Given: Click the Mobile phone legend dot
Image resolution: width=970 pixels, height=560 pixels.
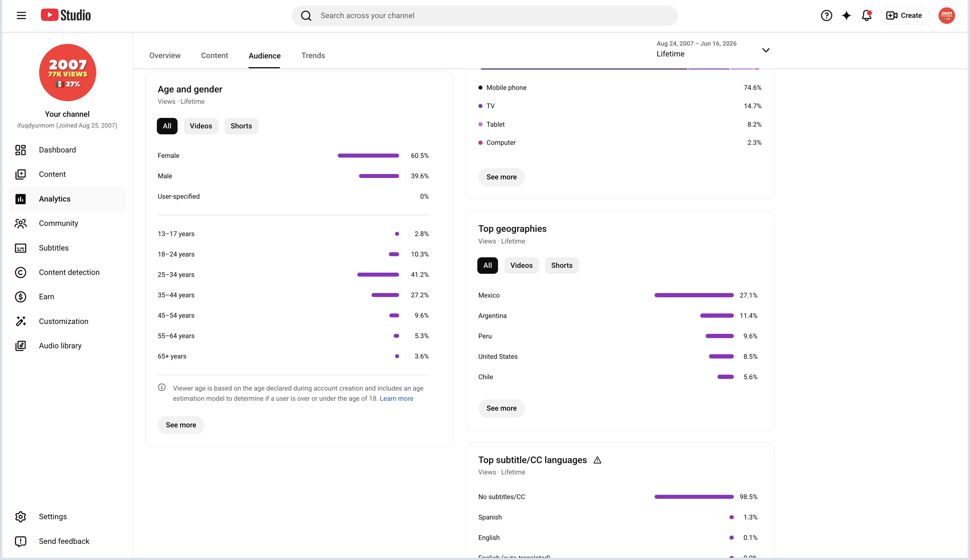Looking at the screenshot, I should (480, 88).
